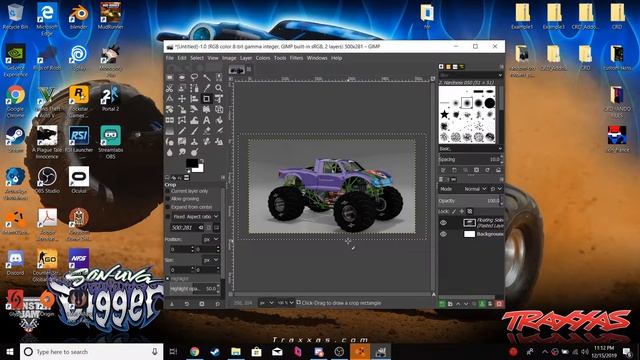640x360 pixels.
Task: Toggle the Highlight checkbox
Action: tap(168, 279)
